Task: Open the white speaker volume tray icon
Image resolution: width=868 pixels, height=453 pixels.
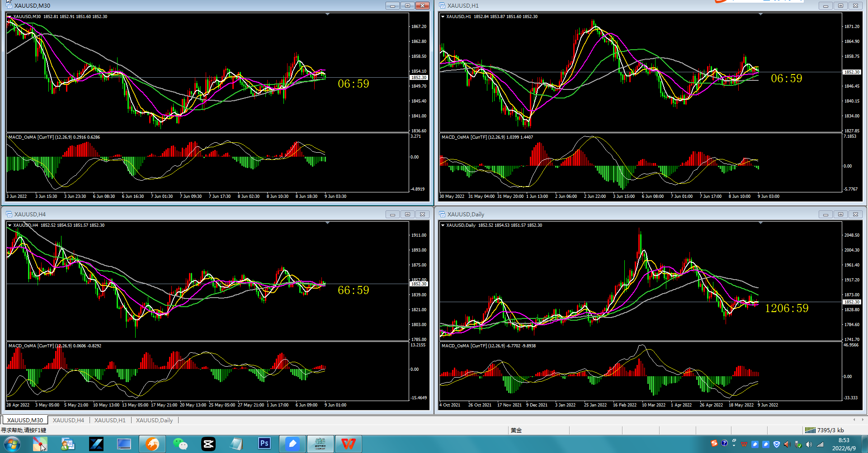Action: pyautogui.click(x=809, y=444)
